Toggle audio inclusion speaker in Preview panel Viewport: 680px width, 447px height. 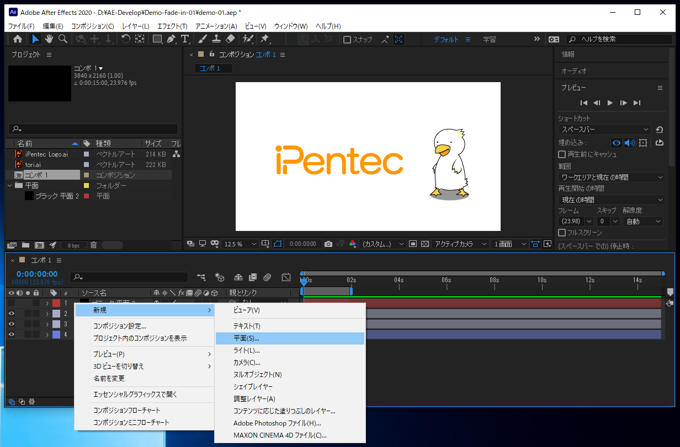pos(630,143)
